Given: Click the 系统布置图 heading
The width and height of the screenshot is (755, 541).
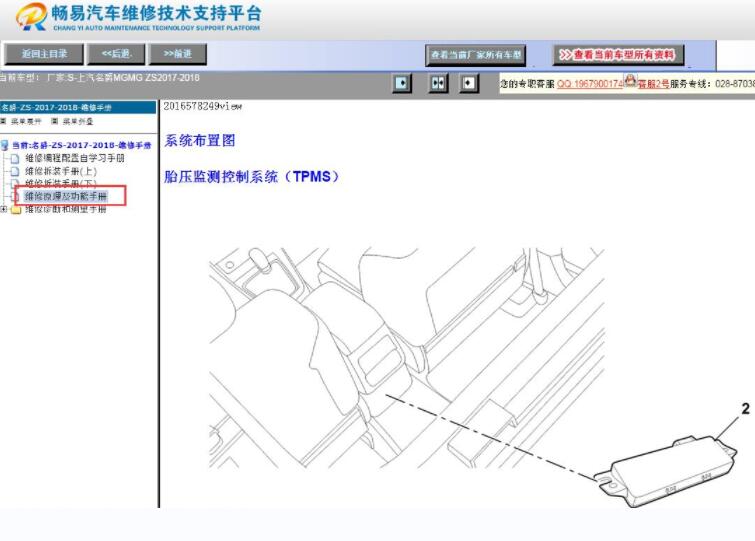Looking at the screenshot, I should coord(200,141).
